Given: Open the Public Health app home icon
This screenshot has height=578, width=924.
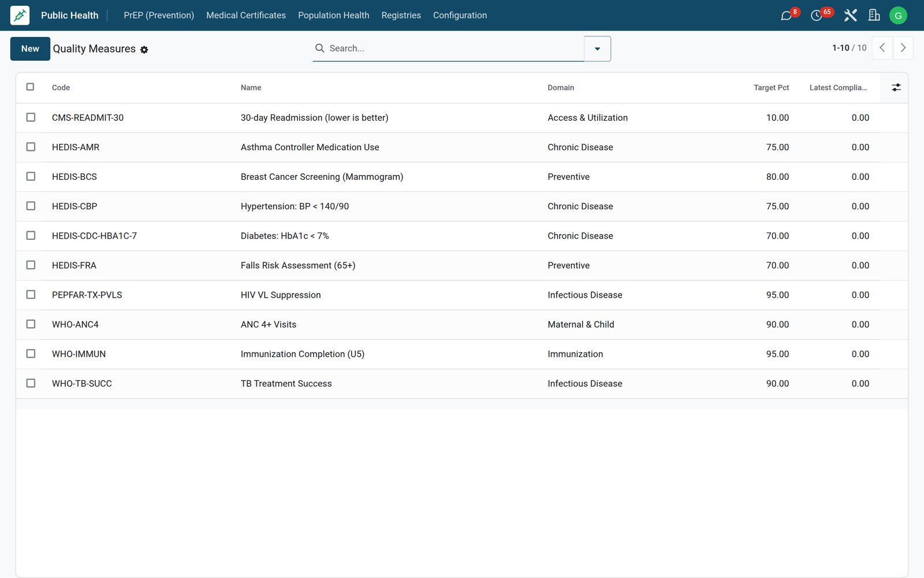Looking at the screenshot, I should click(20, 15).
